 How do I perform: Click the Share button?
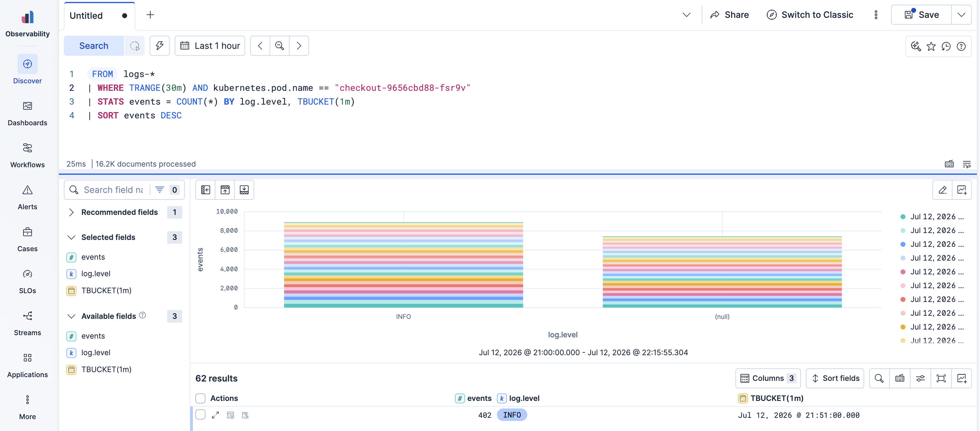click(730, 15)
